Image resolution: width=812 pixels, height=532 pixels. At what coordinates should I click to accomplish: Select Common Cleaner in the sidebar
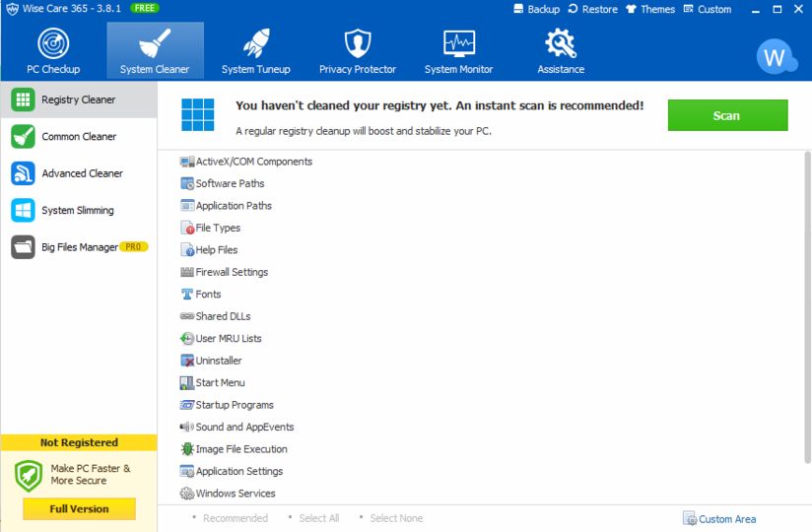click(x=79, y=137)
